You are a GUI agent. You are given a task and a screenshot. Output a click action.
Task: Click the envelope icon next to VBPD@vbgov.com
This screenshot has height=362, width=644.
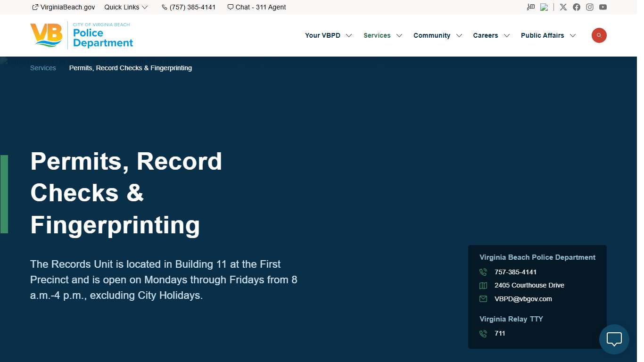pyautogui.click(x=483, y=299)
